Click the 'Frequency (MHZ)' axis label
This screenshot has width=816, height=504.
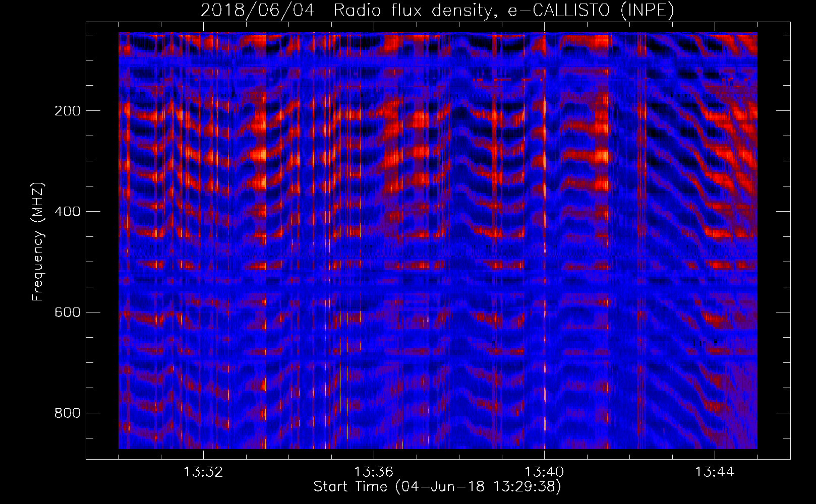38,241
